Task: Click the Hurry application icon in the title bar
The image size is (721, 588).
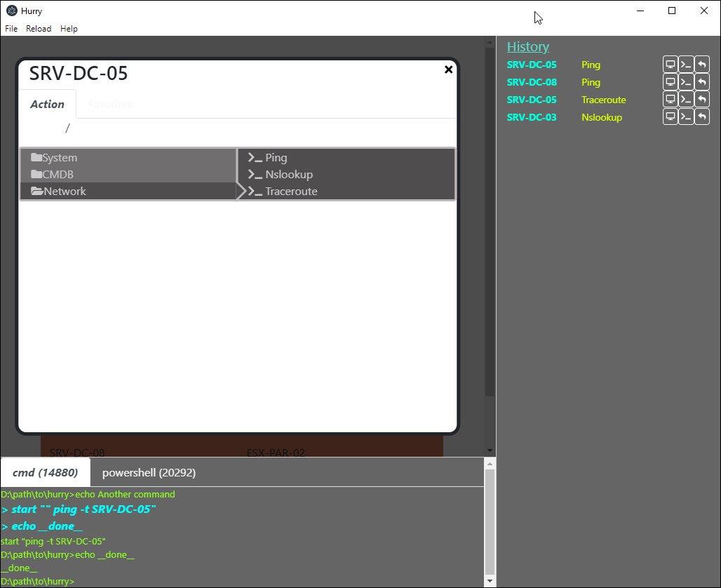Action: [12, 11]
